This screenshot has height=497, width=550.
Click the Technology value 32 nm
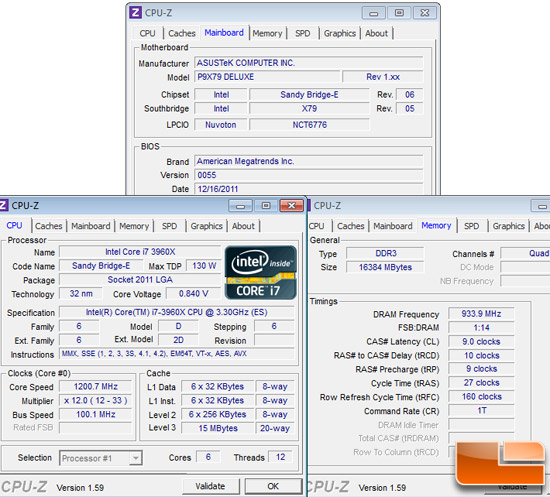click(x=81, y=294)
